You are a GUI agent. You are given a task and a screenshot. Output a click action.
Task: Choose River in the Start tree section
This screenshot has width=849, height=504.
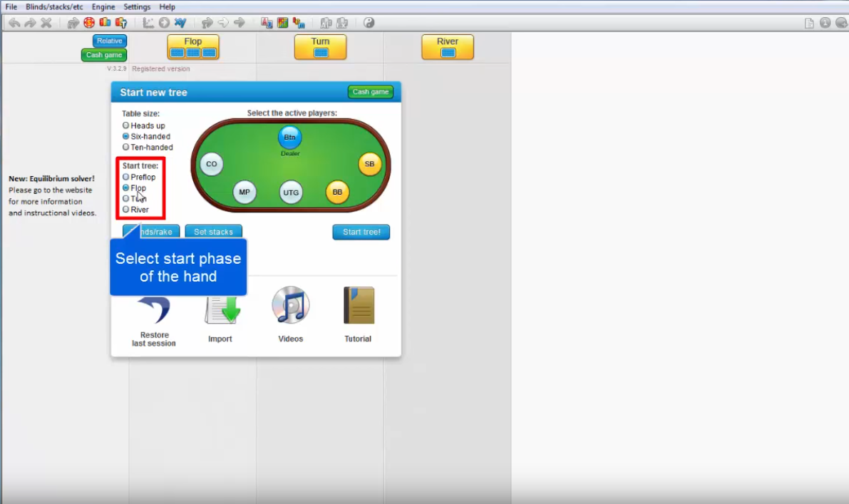pos(125,209)
